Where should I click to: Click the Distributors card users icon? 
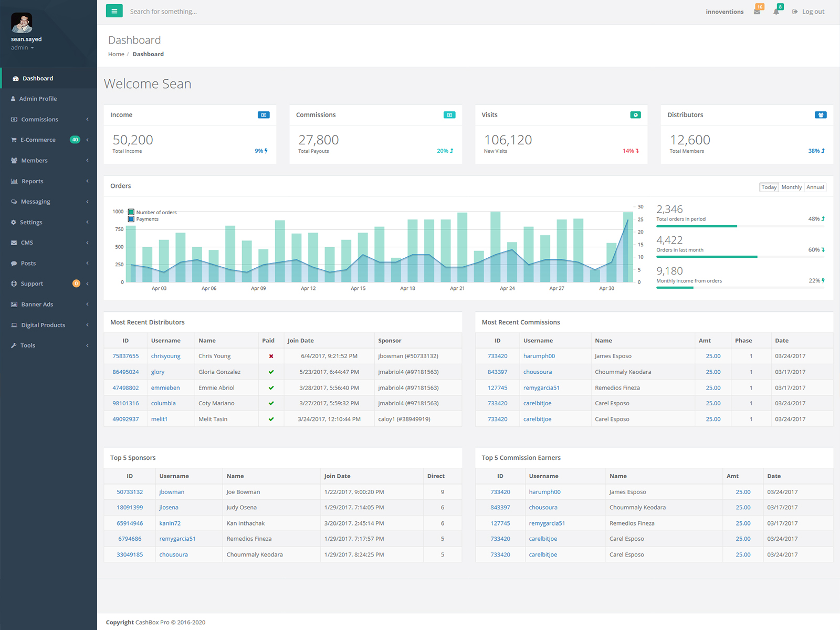tap(821, 115)
